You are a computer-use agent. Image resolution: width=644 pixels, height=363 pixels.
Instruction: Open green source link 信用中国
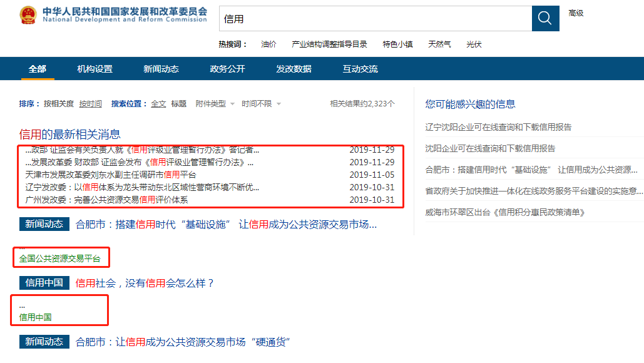35,317
